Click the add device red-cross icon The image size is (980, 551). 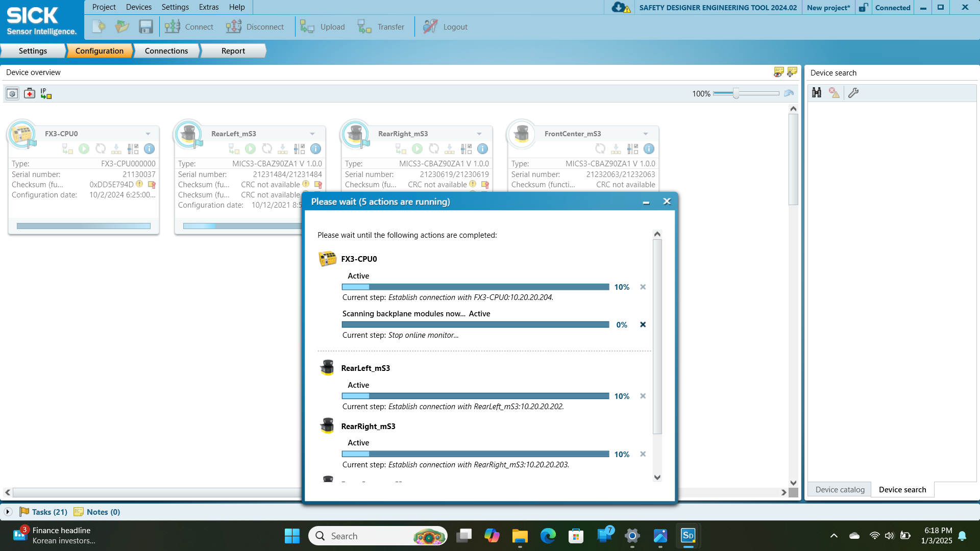tap(30, 93)
